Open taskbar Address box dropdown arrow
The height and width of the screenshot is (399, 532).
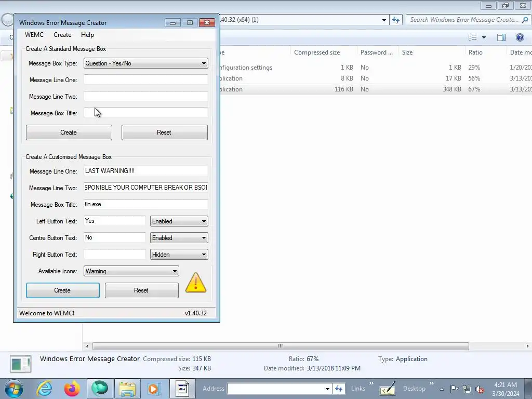tap(327, 389)
